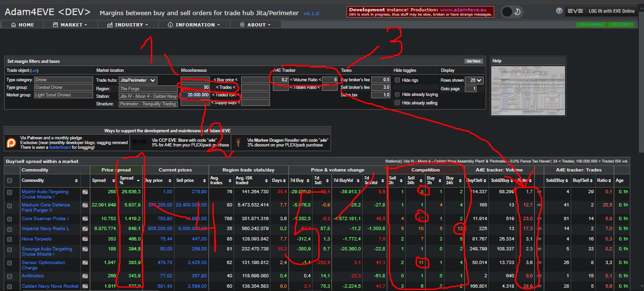This screenshot has height=291, width=644.
Task: Open the Rows shown dropdown
Action: tap(474, 80)
